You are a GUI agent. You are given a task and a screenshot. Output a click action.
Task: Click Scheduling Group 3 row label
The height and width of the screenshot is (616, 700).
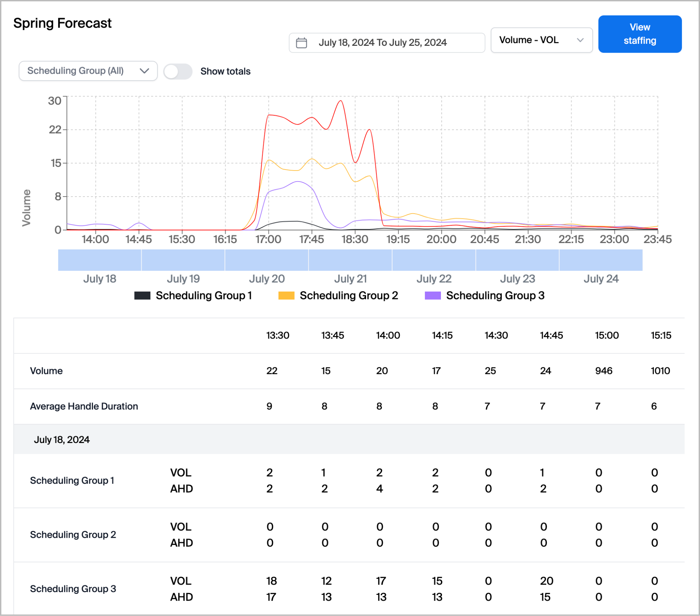73,589
